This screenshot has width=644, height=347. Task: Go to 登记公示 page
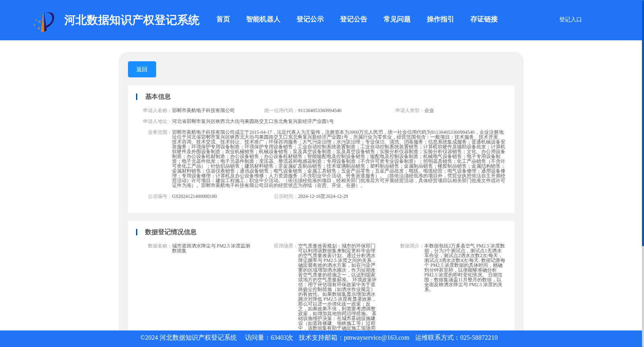pyautogui.click(x=310, y=19)
